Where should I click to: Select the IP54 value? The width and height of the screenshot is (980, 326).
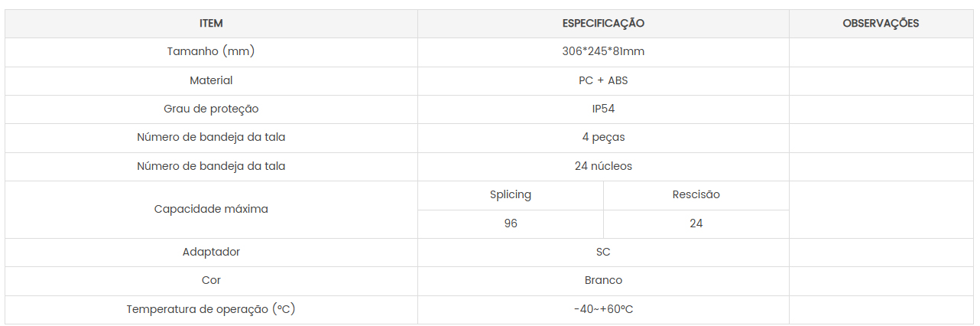603,109
